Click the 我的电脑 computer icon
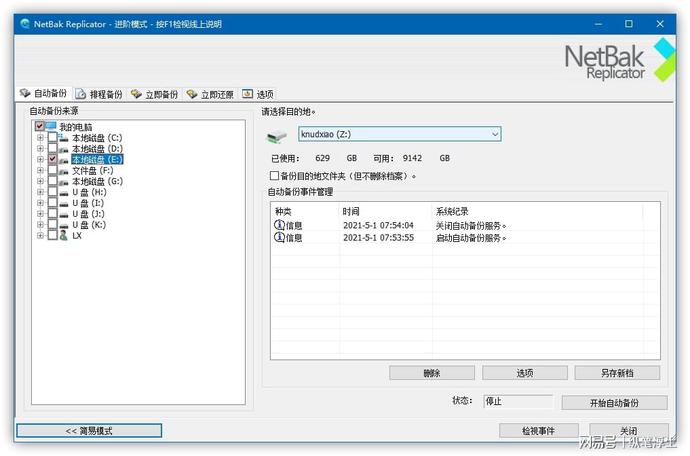690x456 pixels. pyautogui.click(x=51, y=126)
